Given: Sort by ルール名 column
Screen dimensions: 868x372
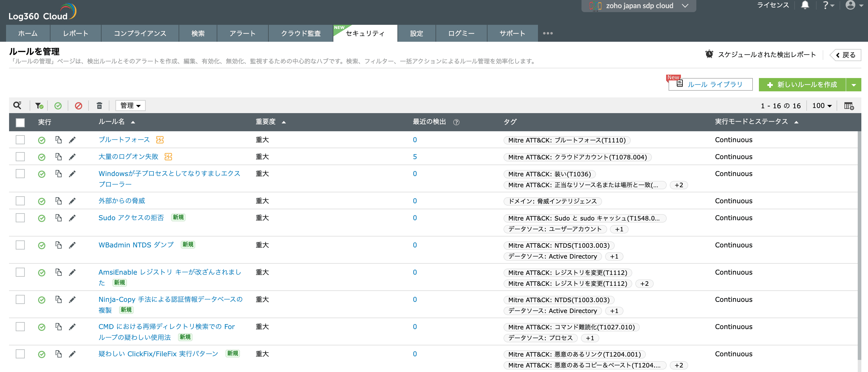Looking at the screenshot, I should point(117,122).
